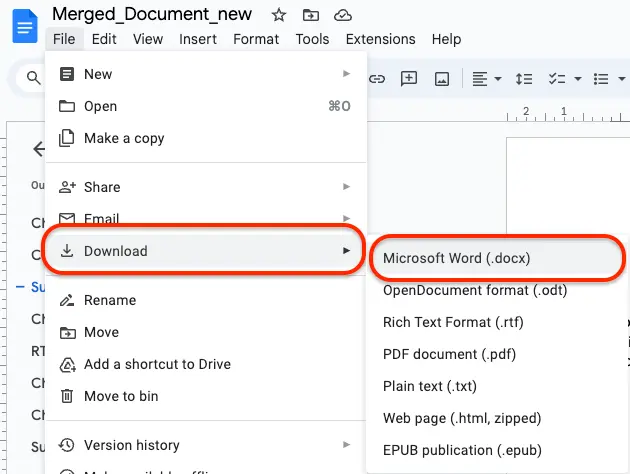Choose Open from File menu

tap(206, 106)
